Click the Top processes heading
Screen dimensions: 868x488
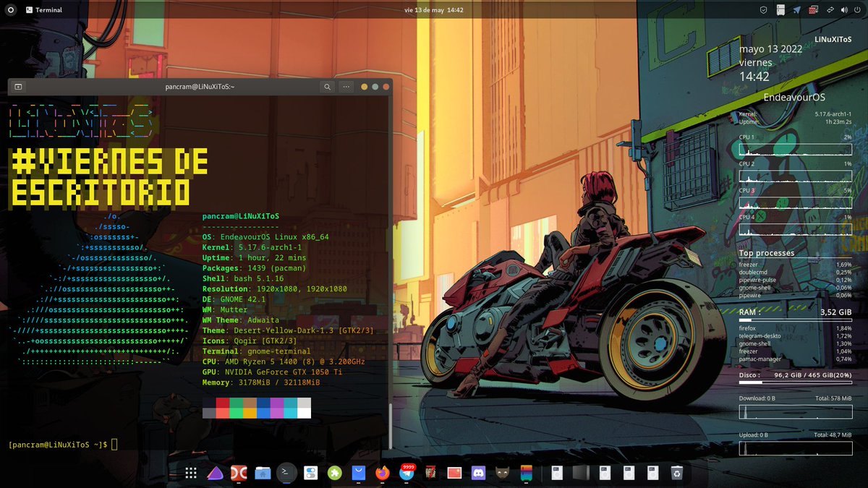[x=766, y=253]
